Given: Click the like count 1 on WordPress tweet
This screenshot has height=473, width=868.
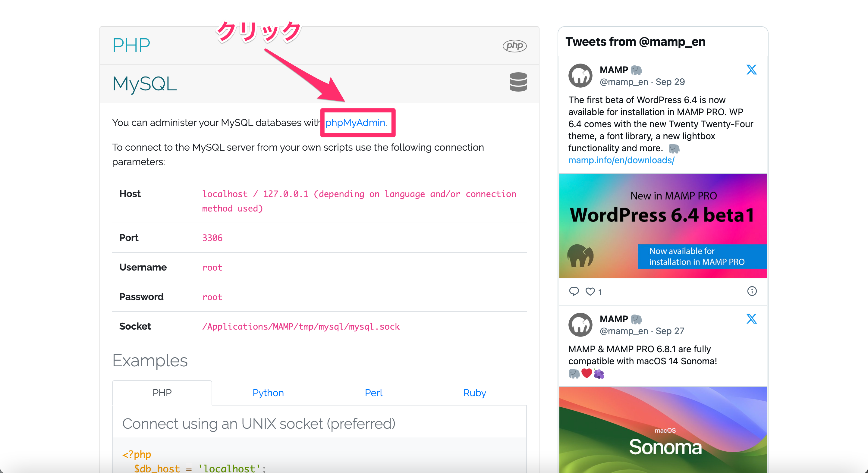Looking at the screenshot, I should (600, 292).
